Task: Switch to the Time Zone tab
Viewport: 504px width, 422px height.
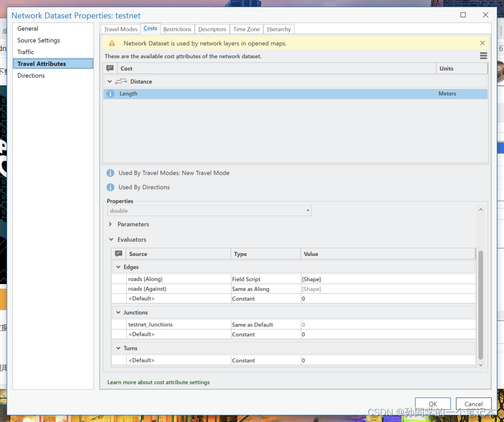Action: point(246,29)
